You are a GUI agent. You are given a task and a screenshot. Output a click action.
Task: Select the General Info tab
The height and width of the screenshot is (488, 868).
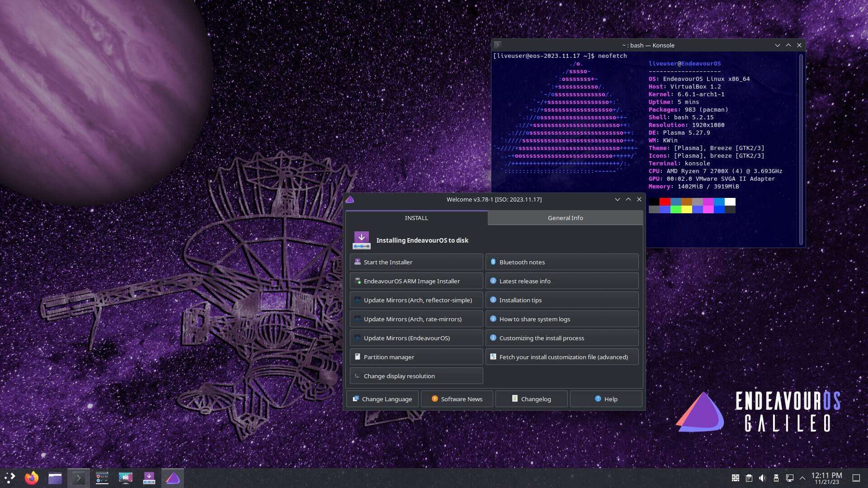565,217
